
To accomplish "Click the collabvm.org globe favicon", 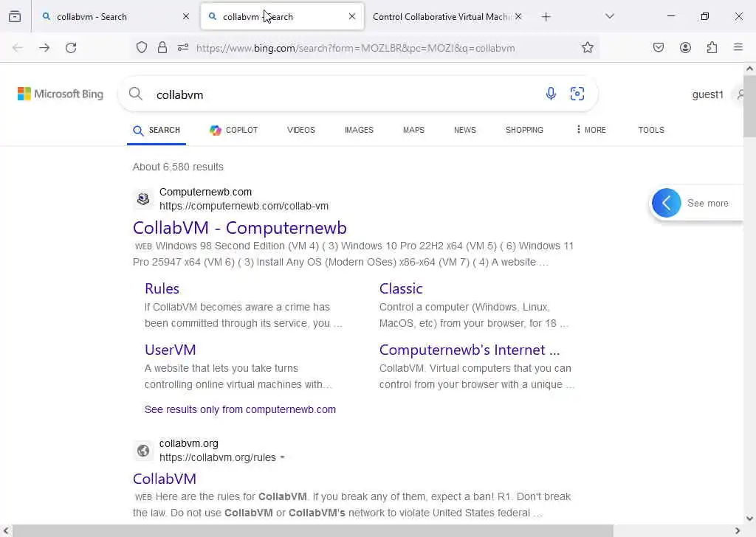I will [x=143, y=451].
